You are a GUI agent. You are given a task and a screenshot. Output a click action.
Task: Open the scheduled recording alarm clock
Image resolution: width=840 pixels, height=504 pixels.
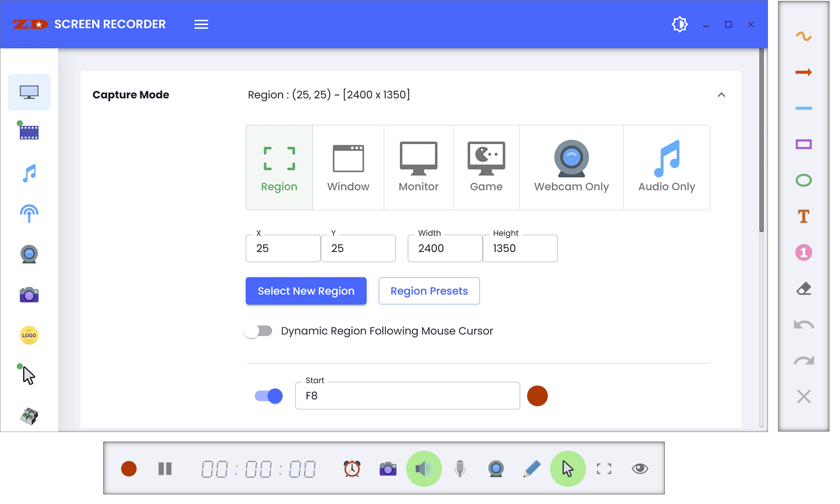pyautogui.click(x=352, y=468)
